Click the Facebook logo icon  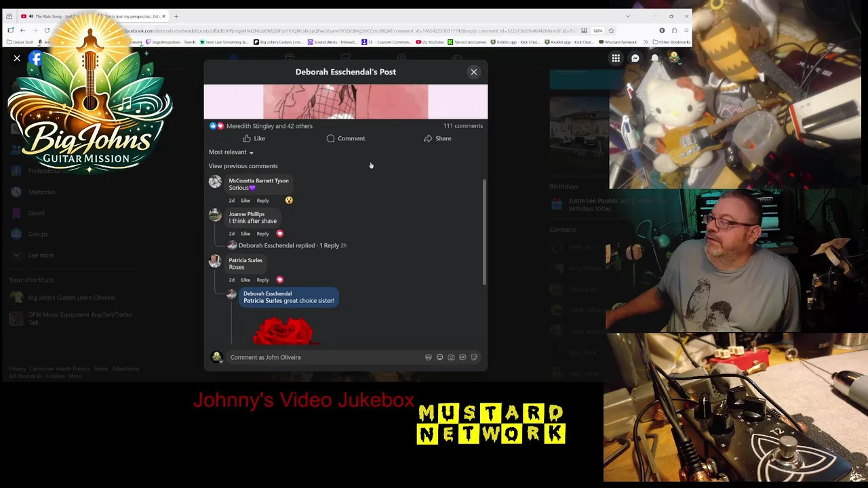point(36,58)
